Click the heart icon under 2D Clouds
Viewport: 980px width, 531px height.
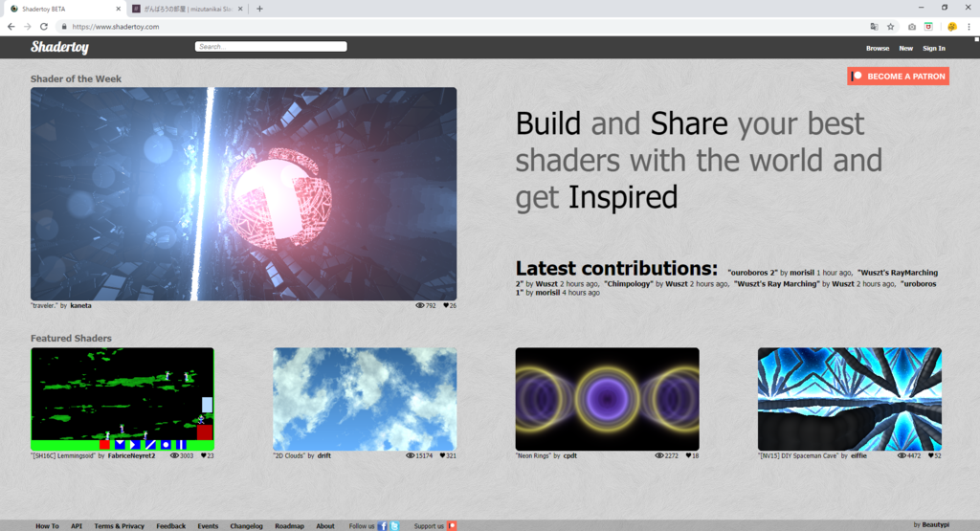[442, 455]
